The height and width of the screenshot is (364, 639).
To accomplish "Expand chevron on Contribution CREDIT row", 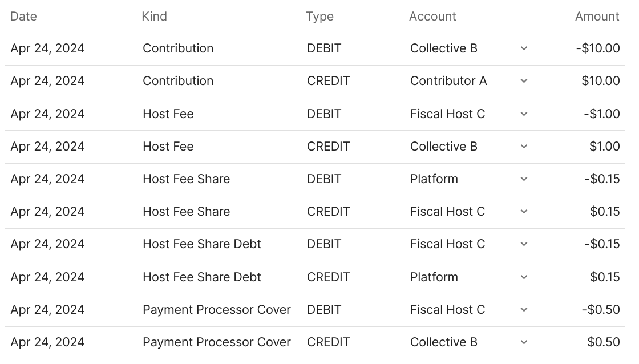I will [x=524, y=81].
